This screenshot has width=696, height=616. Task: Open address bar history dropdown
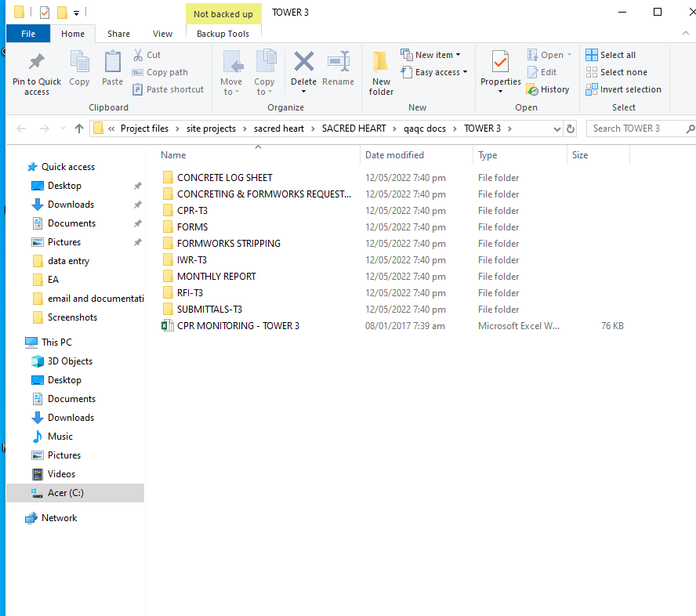(557, 129)
